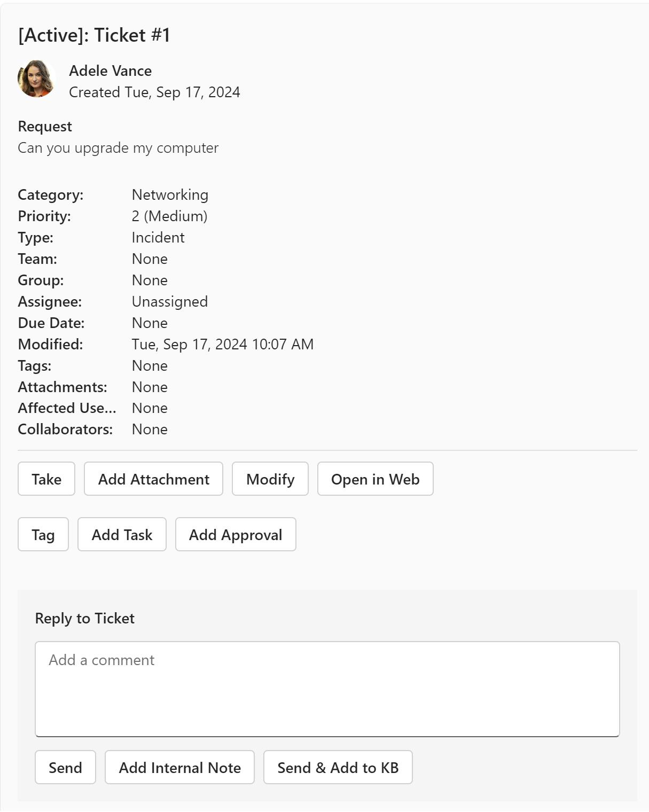Click the 2 (Medium) priority value
Viewport: 649px width, 812px height.
[x=169, y=216]
